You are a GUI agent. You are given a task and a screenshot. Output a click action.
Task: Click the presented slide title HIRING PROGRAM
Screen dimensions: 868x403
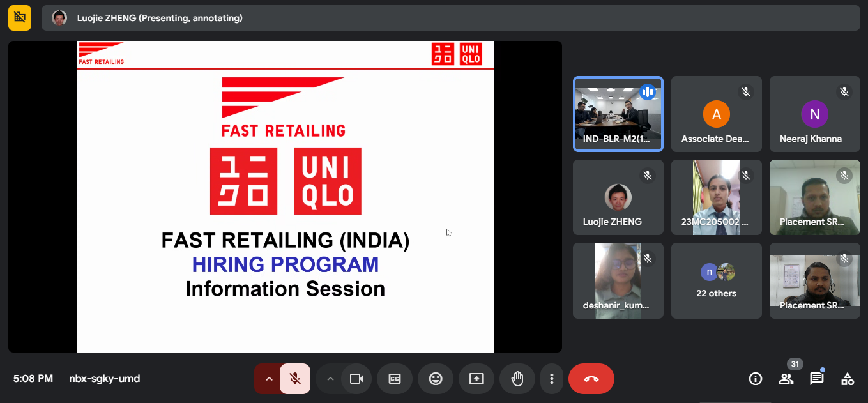tap(286, 264)
